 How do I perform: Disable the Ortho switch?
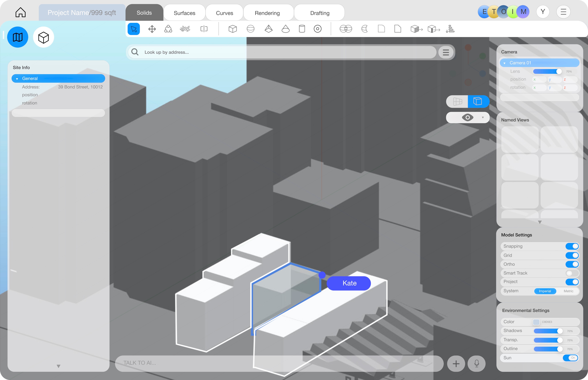point(572,264)
